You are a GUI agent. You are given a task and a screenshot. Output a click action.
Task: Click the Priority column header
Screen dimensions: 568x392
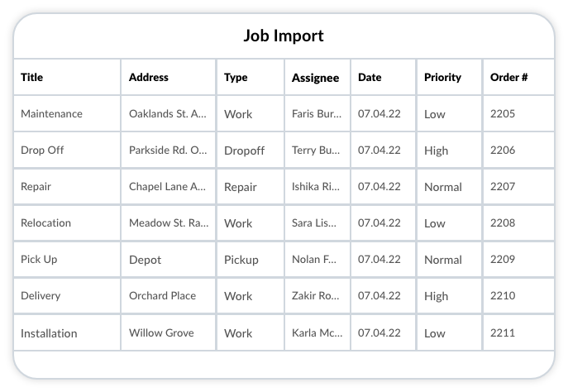pyautogui.click(x=442, y=78)
